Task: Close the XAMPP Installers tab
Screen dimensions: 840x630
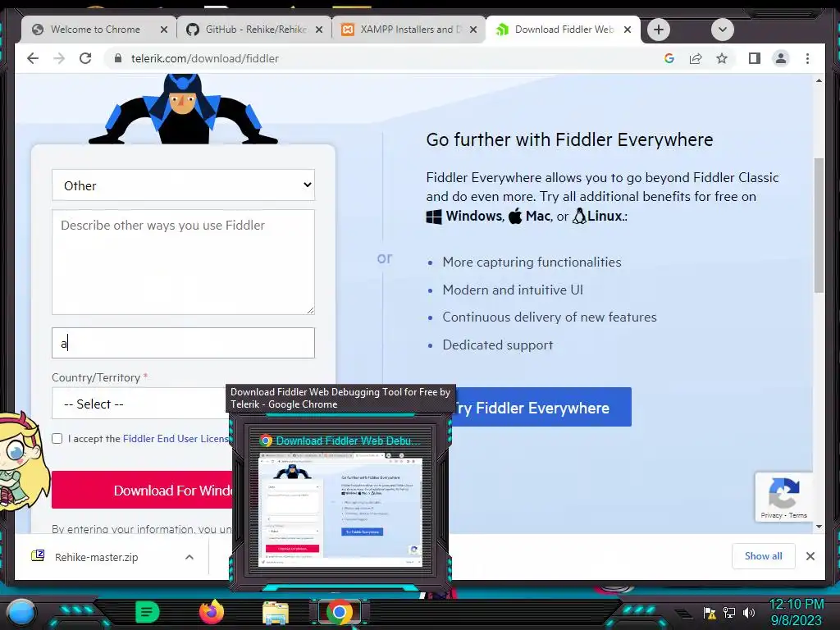Action: [473, 30]
